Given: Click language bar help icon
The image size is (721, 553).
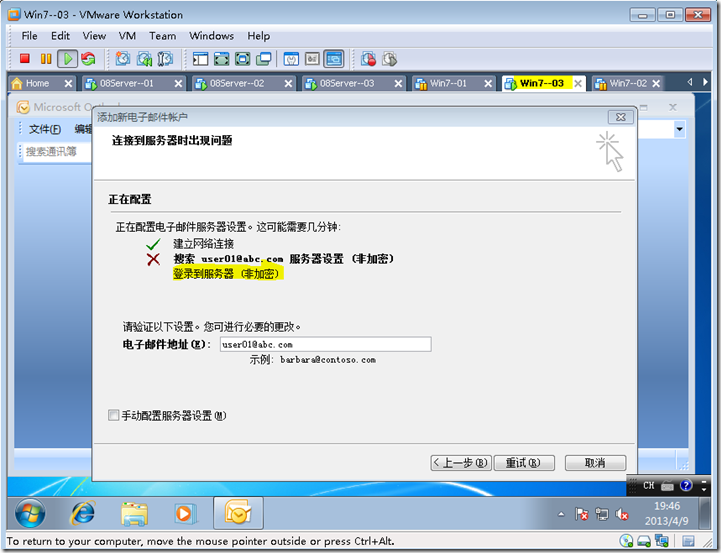Looking at the screenshot, I should [x=686, y=485].
